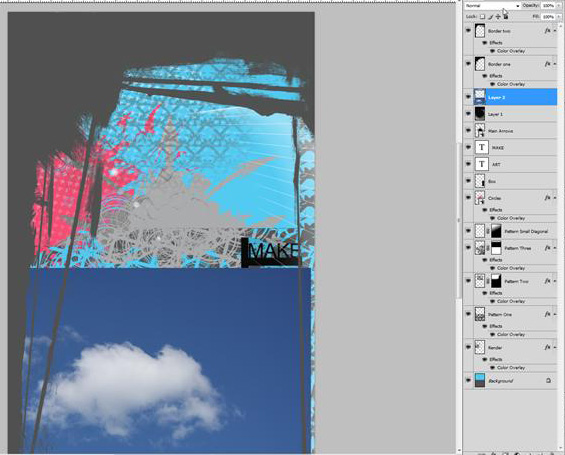
Task: Click the lock image pixels brush icon
Action: pos(490,17)
